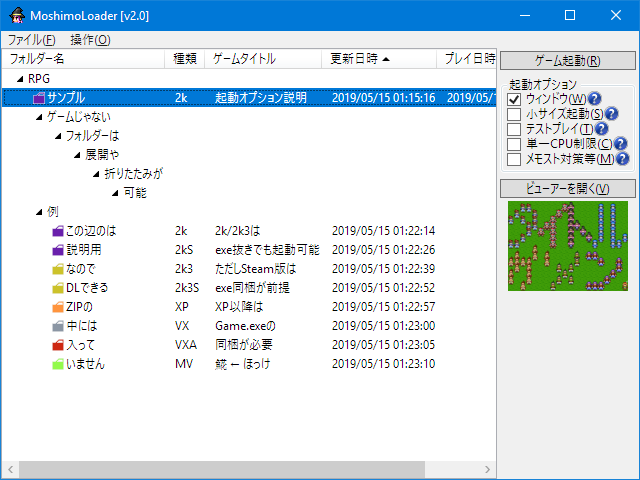Enable the 単一CPU制限(C) checkbox
Screen dimensions: 640x480
pyautogui.click(x=514, y=144)
